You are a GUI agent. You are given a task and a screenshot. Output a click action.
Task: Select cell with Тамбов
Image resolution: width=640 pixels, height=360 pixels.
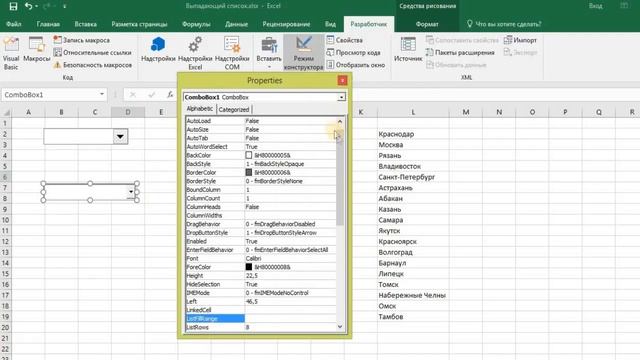pyautogui.click(x=413, y=317)
